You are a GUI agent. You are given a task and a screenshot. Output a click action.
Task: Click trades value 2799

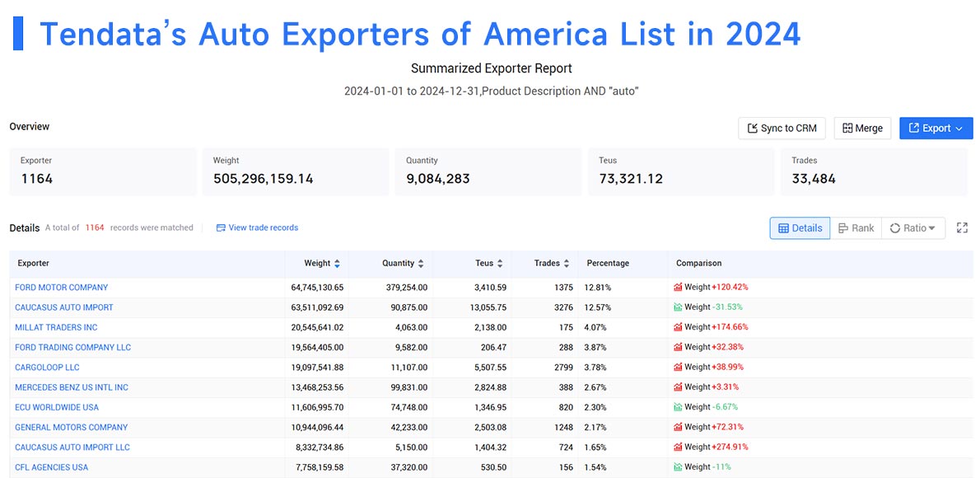click(x=562, y=368)
